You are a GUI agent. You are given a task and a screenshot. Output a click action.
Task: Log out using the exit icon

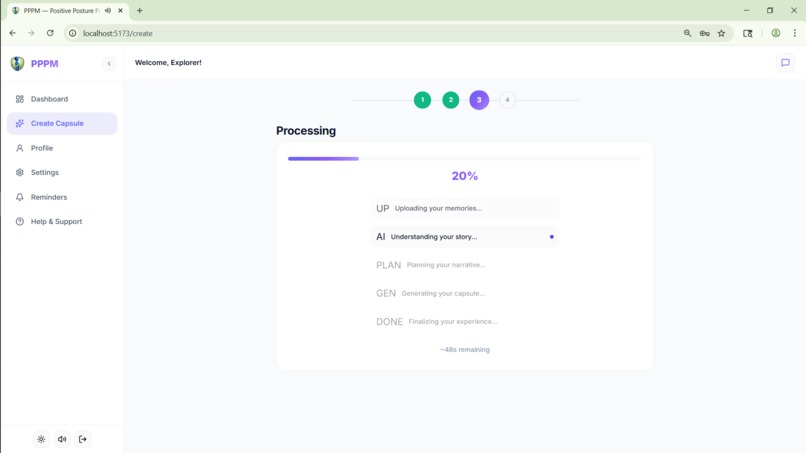(83, 439)
